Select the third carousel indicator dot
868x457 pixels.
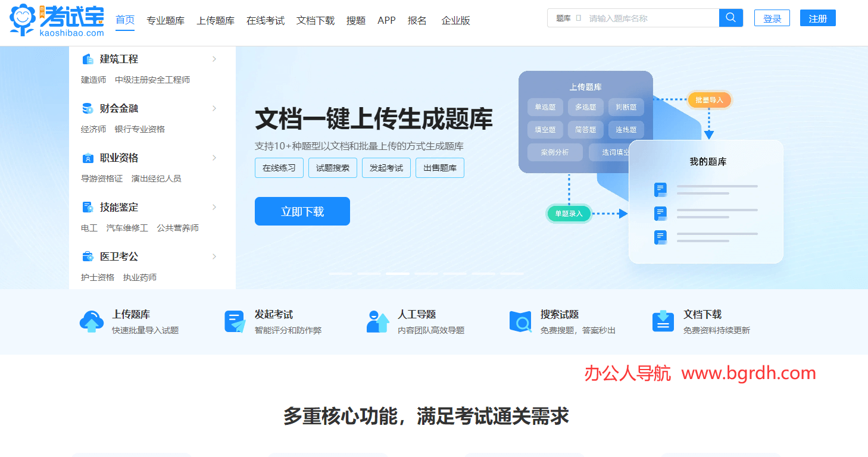click(x=398, y=273)
